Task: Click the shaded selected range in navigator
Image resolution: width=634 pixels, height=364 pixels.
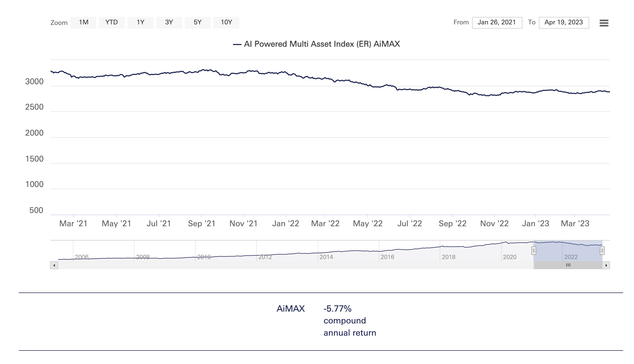Action: [568, 250]
